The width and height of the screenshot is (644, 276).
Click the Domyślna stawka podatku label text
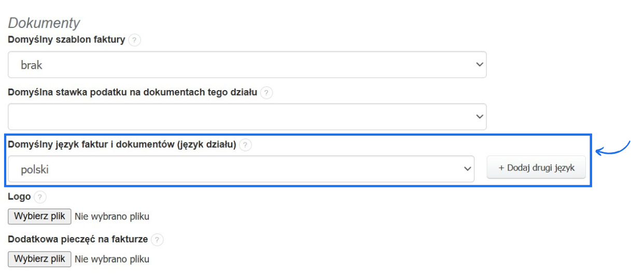pyautogui.click(x=132, y=93)
